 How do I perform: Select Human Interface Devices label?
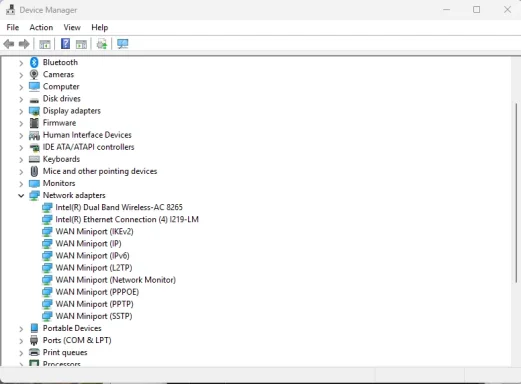(x=87, y=135)
